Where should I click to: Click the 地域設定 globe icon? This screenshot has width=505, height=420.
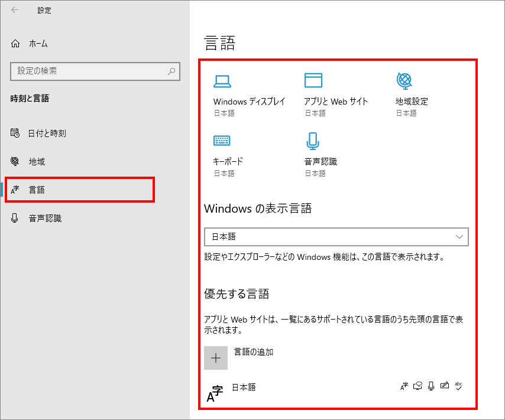coord(404,80)
